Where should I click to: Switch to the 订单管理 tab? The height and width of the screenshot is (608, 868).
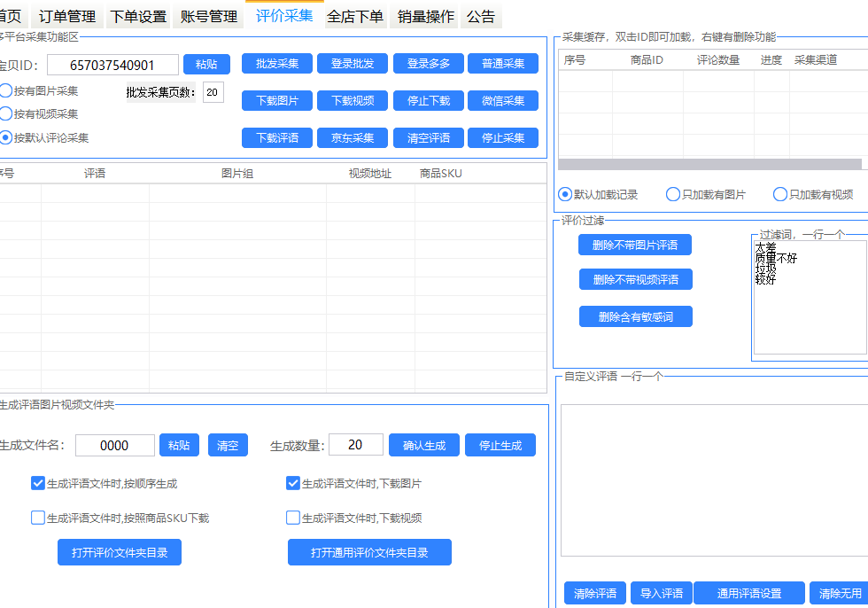(x=73, y=15)
